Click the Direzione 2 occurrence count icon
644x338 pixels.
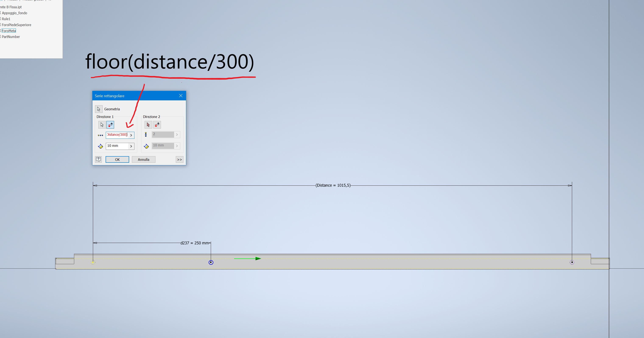pyautogui.click(x=146, y=134)
